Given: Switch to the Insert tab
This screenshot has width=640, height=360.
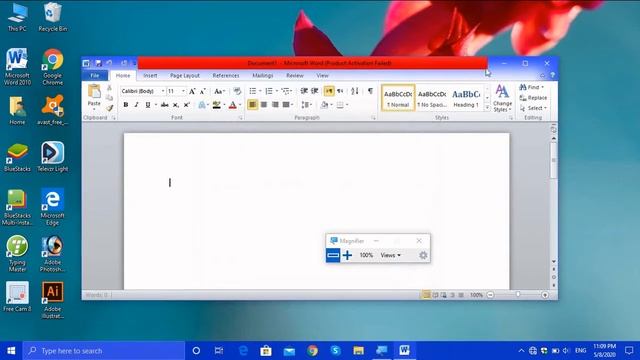Looking at the screenshot, I should pyautogui.click(x=150, y=76).
